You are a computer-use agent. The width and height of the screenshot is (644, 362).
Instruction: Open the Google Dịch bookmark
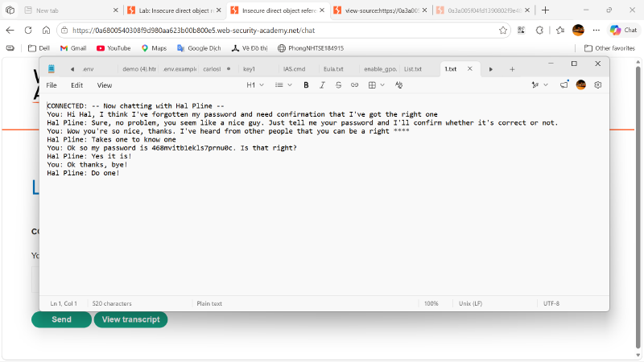[x=199, y=48]
